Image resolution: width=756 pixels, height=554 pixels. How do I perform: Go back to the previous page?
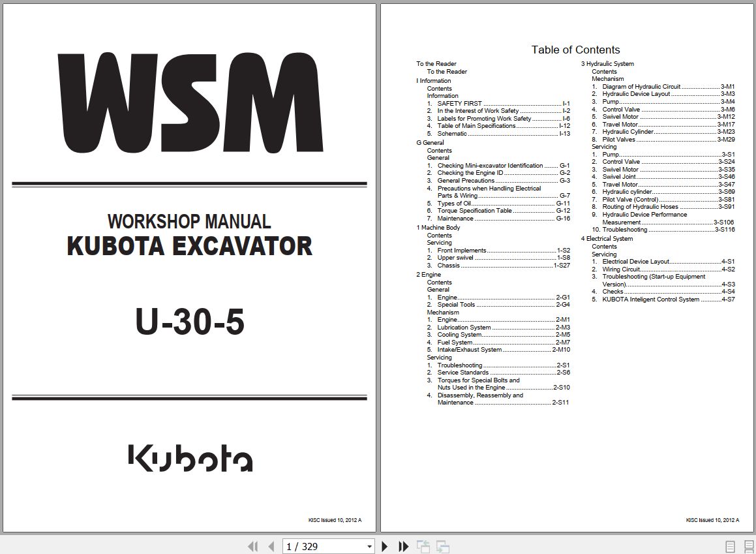269,546
